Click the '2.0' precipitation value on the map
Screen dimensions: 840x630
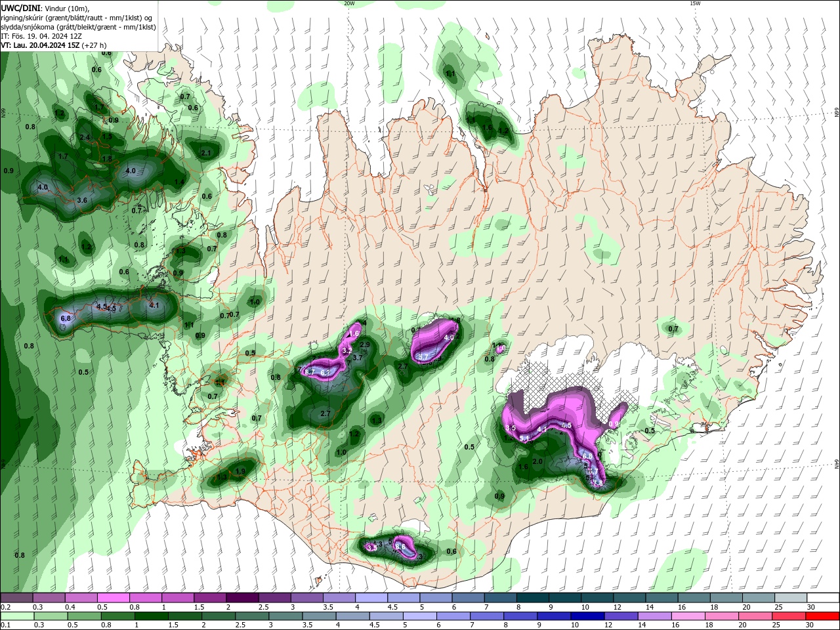point(537,461)
